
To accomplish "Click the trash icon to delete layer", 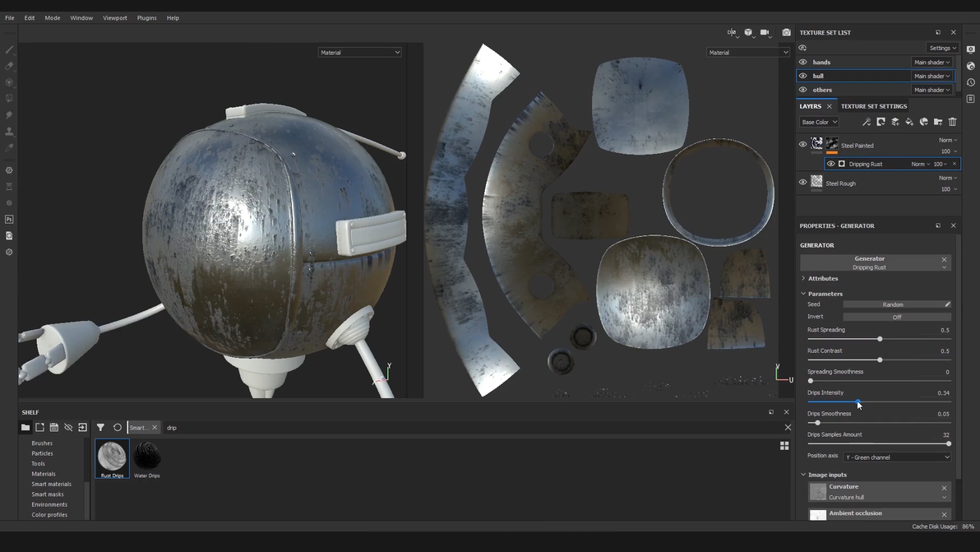I will [x=953, y=122].
